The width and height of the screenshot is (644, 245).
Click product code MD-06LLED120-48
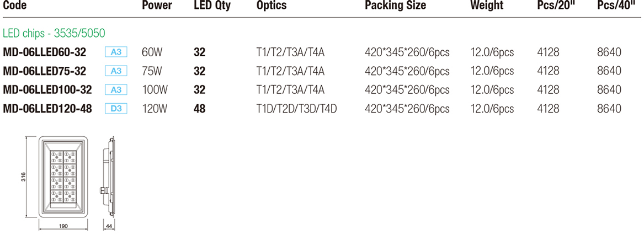[x=47, y=109]
